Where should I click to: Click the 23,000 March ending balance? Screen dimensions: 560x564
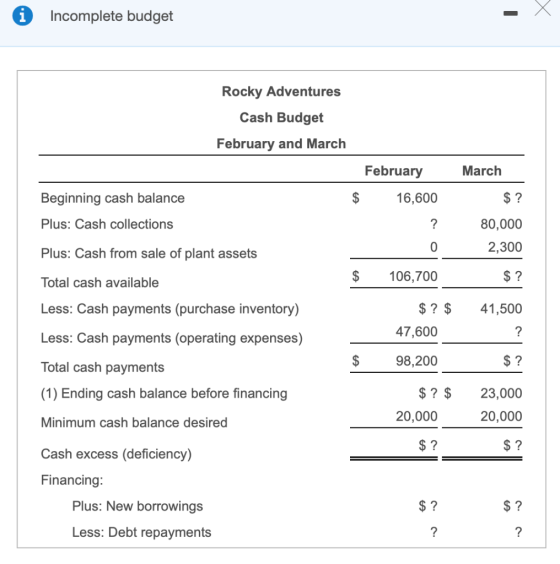501,393
